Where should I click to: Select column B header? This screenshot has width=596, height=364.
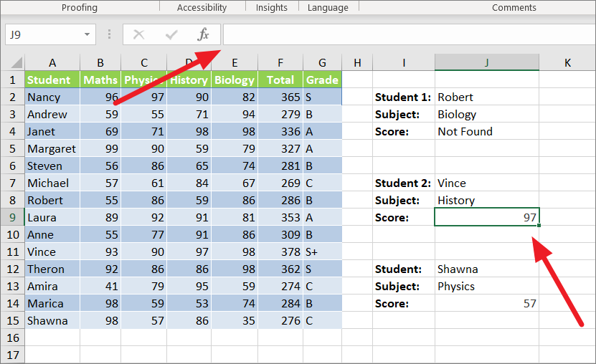pyautogui.click(x=100, y=62)
